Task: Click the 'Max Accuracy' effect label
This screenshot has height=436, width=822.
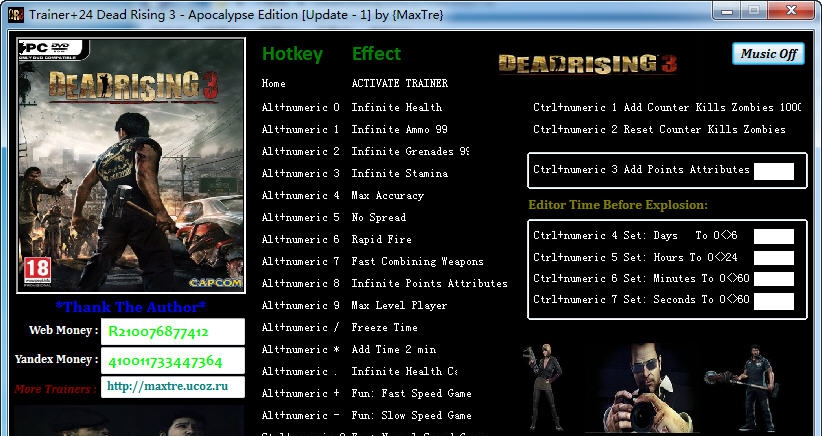Action: coord(387,195)
